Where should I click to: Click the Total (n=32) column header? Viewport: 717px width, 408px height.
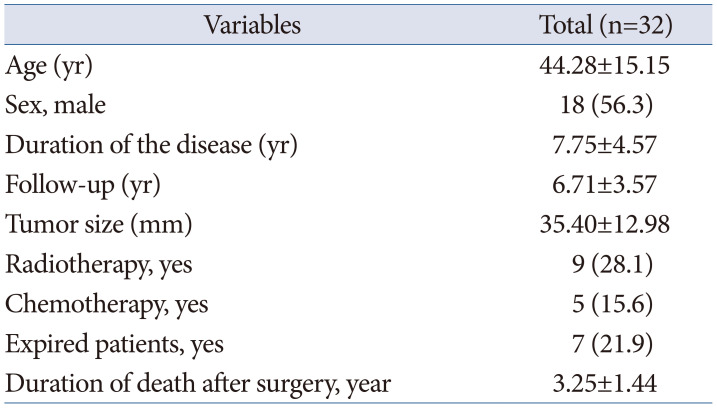click(x=604, y=24)
